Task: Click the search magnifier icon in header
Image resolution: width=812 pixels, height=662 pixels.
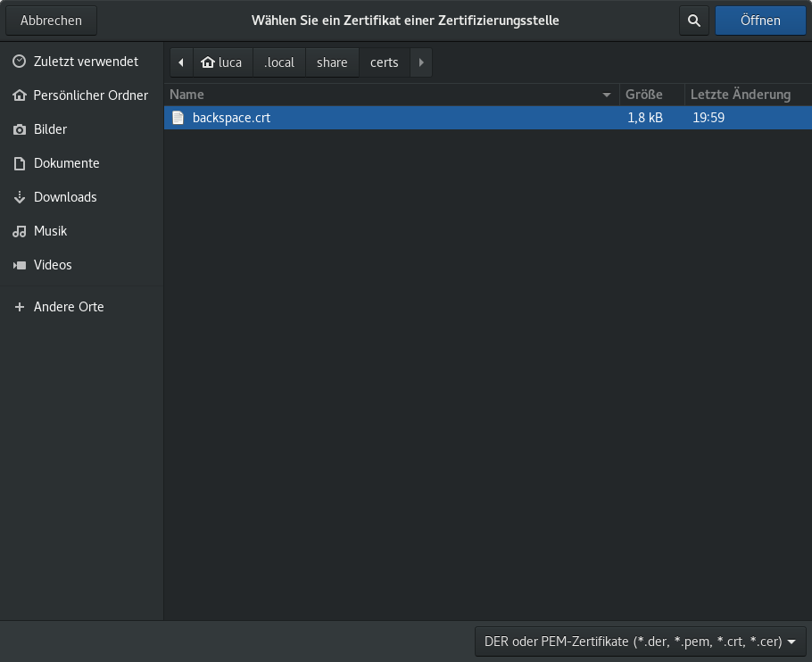Action: pos(693,21)
